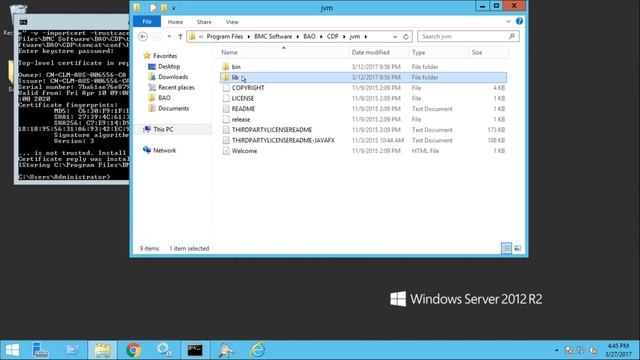Select the lib folder icon
The width and height of the screenshot is (640, 360).
(226, 78)
